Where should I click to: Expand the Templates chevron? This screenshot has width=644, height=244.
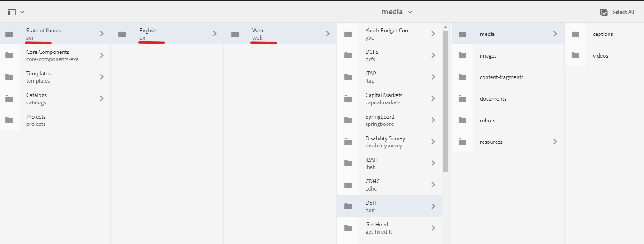(x=102, y=77)
